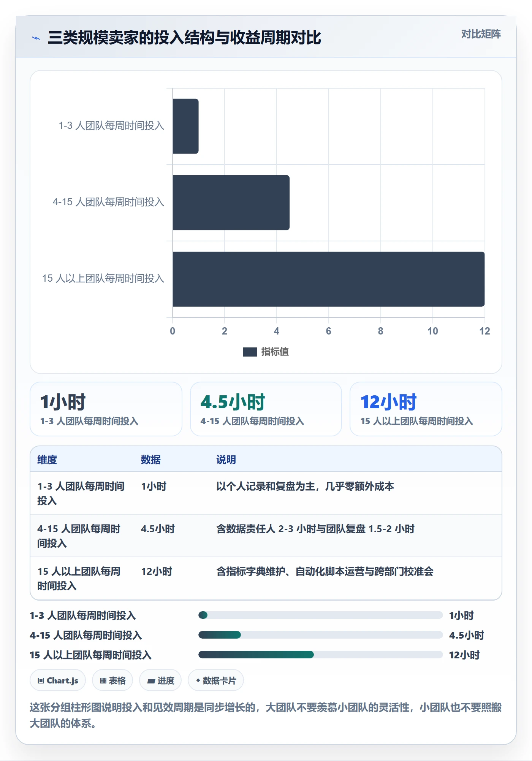This screenshot has height=761, width=532.
Task: Click the table cell 含数据责任人 2-3 小时
Action: [x=315, y=529]
